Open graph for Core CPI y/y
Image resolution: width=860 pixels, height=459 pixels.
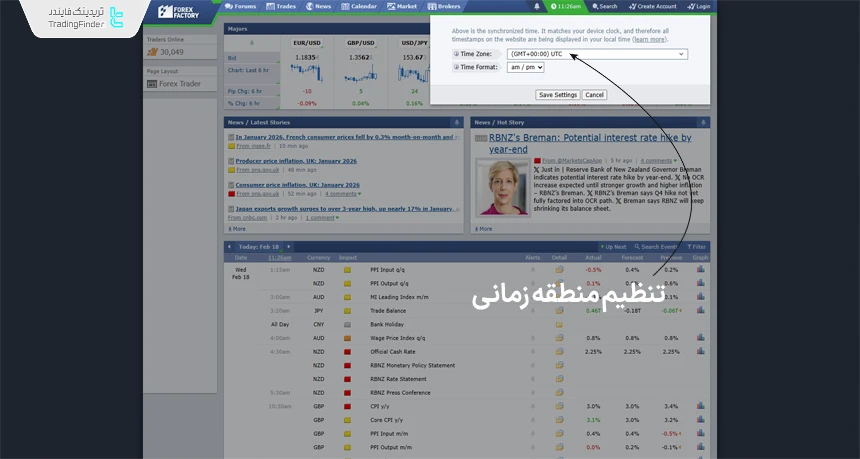[700, 420]
